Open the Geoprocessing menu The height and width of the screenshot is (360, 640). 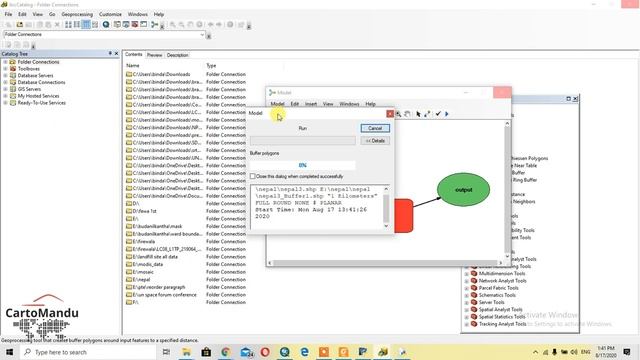pos(77,14)
